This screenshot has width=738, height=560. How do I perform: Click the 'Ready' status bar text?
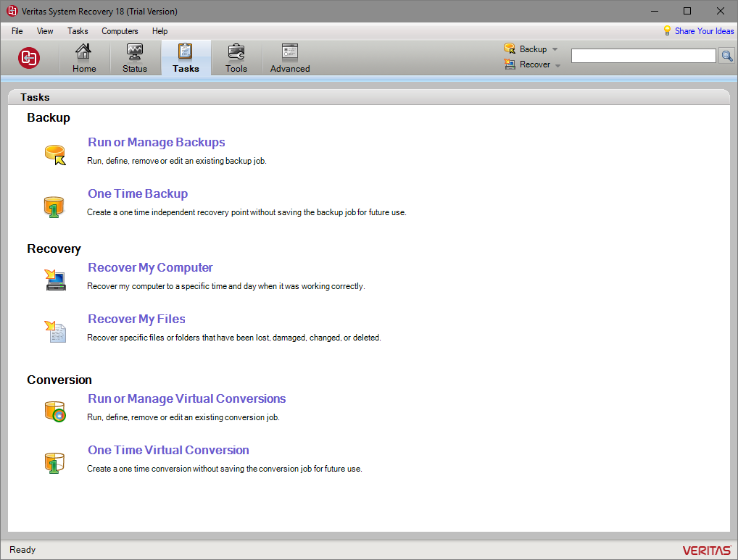pos(22,550)
